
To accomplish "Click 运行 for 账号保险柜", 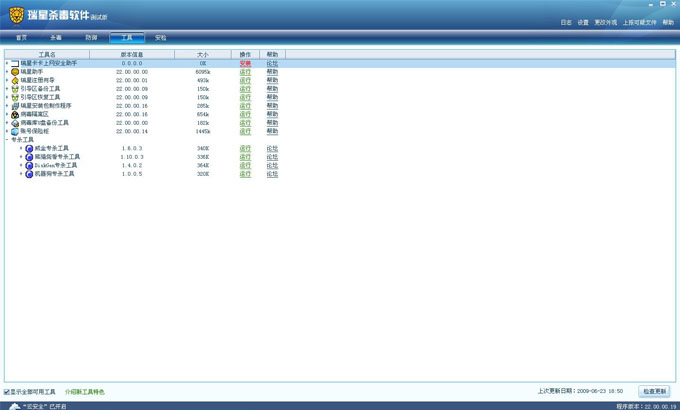I will click(x=246, y=131).
